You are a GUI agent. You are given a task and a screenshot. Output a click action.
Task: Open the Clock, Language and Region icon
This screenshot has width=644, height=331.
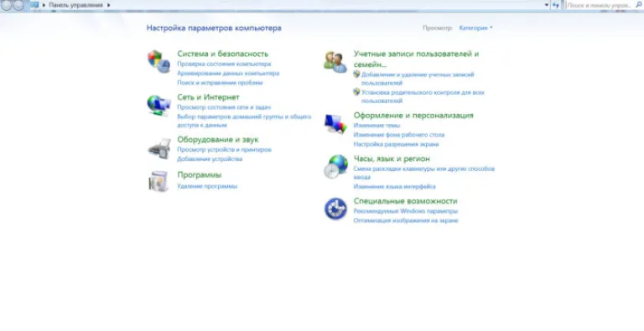[335, 166]
